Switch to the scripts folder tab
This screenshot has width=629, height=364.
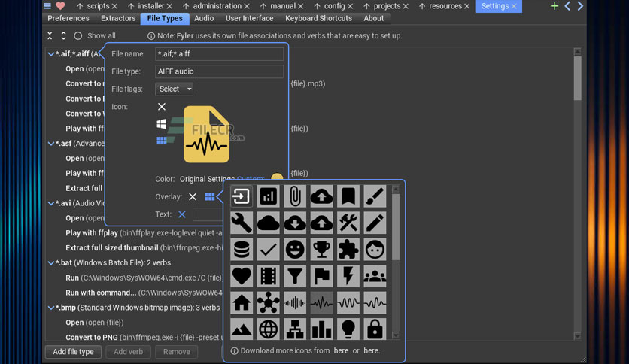[98, 6]
